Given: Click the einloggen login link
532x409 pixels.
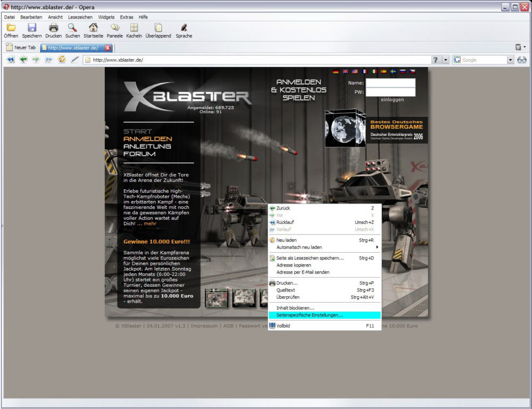Looking at the screenshot, I should (392, 99).
